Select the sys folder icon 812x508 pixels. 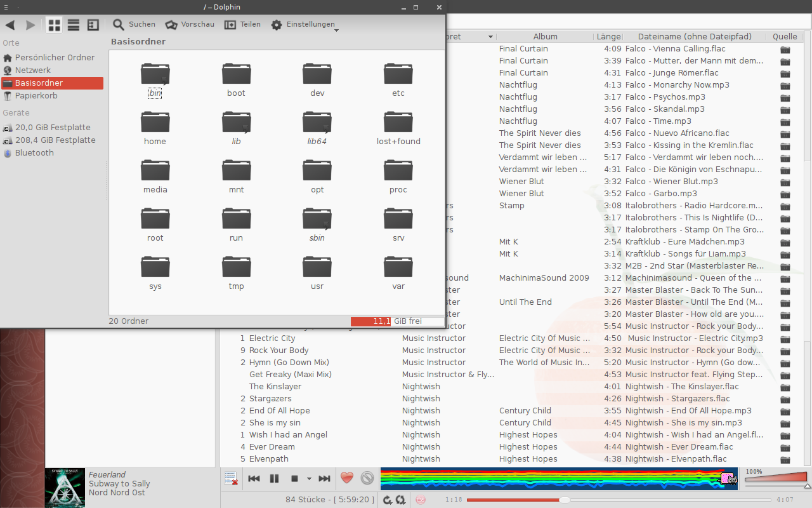coord(155,267)
